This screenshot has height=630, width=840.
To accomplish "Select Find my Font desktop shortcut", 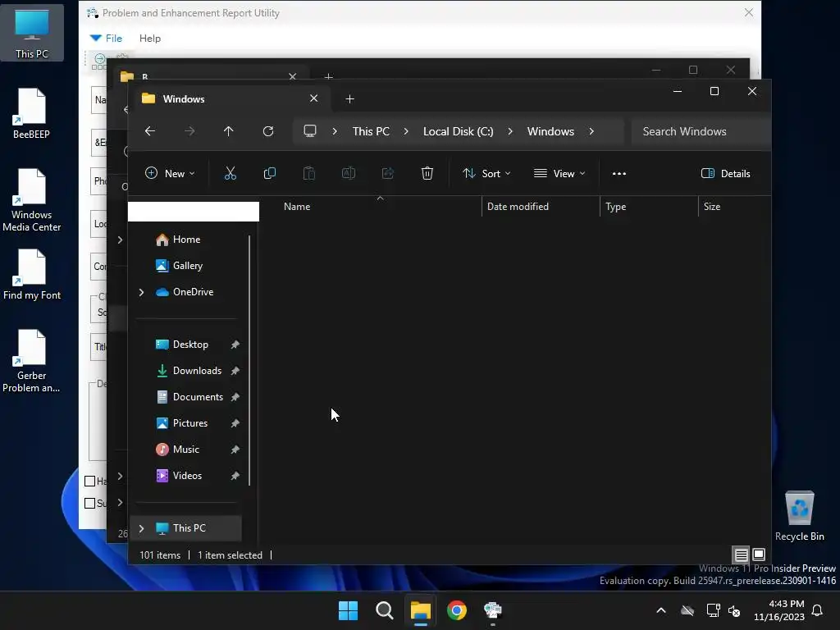I will pyautogui.click(x=32, y=274).
